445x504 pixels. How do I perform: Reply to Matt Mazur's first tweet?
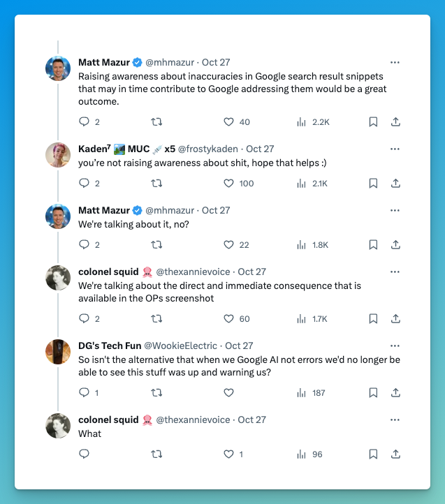pos(85,122)
